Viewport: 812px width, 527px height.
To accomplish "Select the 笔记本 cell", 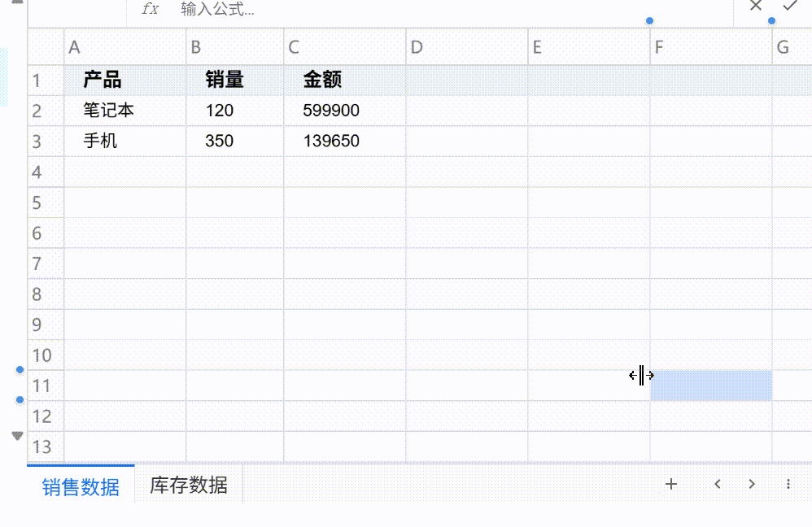I will pyautogui.click(x=124, y=111).
